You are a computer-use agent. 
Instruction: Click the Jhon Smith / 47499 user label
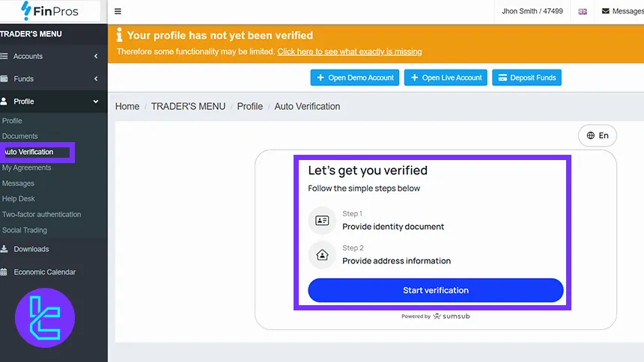coord(532,11)
